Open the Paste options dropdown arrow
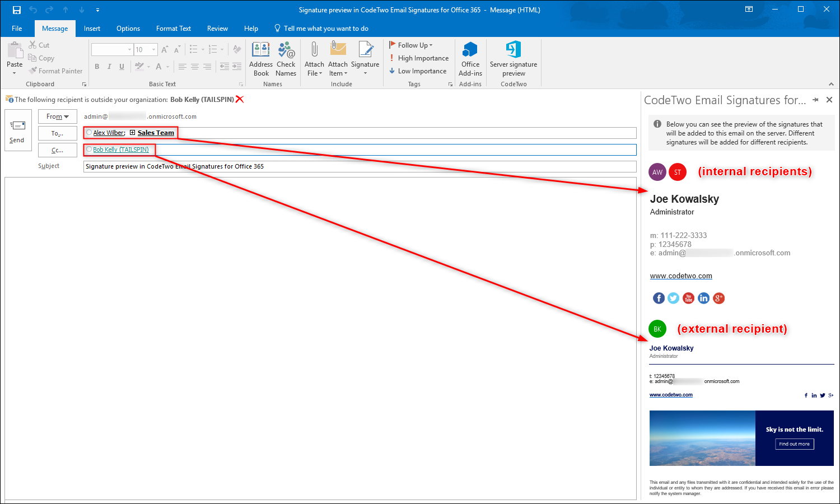Viewport: 840px width, 504px height. coord(15,73)
